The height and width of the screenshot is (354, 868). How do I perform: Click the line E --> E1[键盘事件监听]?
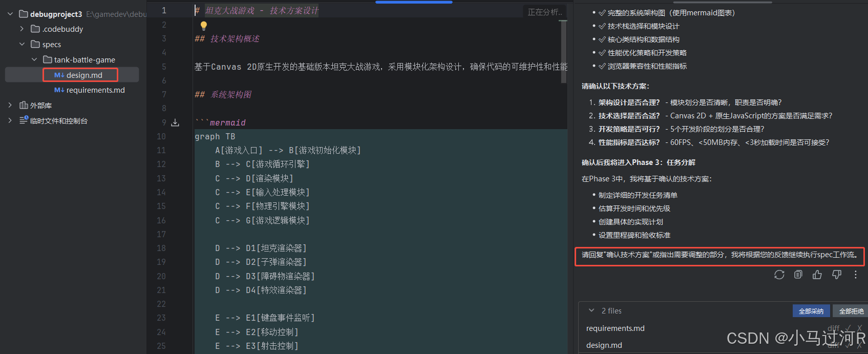pos(265,318)
